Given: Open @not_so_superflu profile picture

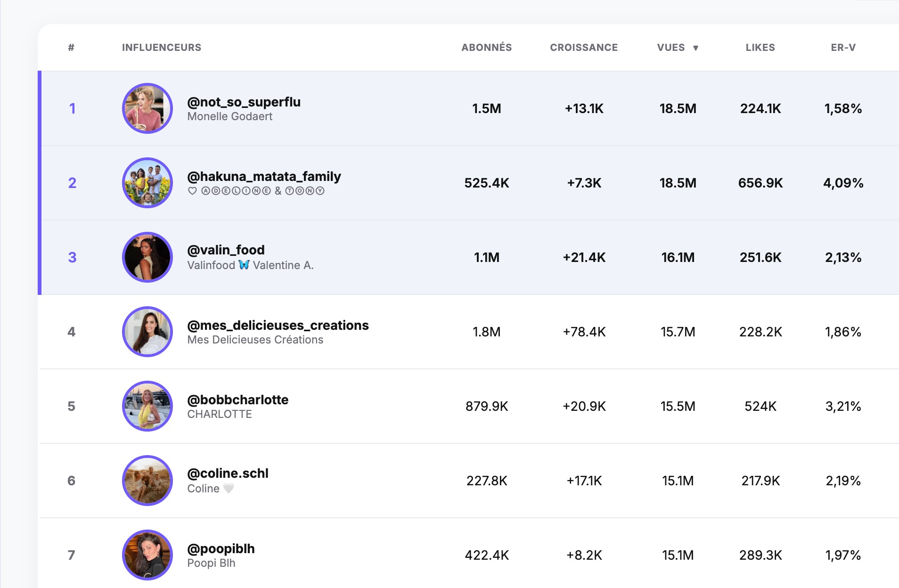Looking at the screenshot, I should coord(147,108).
